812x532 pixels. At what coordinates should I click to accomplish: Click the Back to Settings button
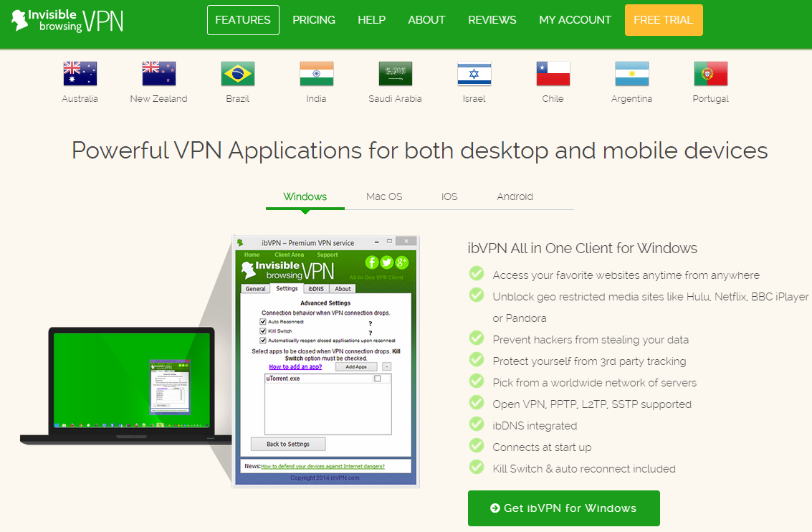click(288, 444)
